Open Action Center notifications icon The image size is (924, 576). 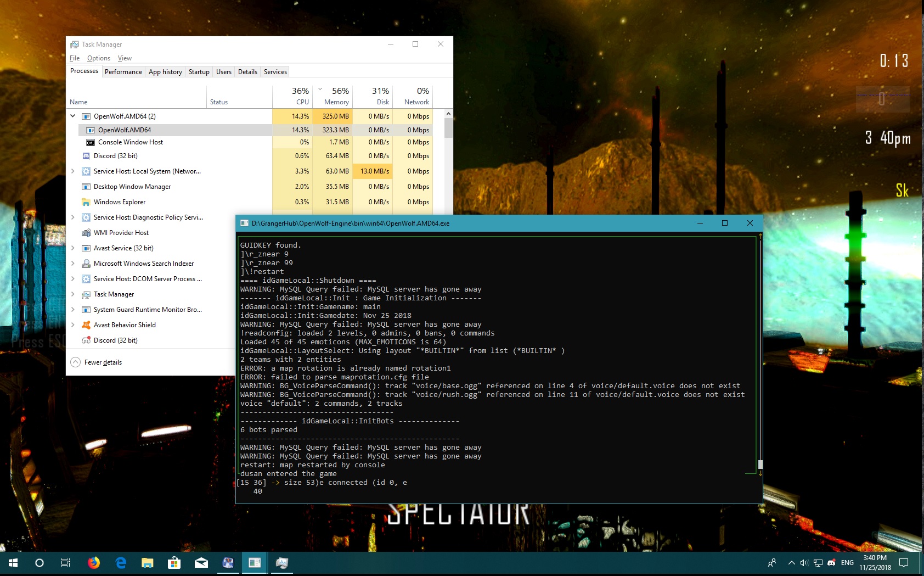tap(904, 563)
